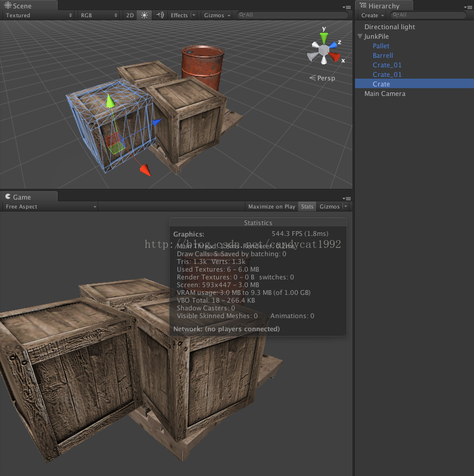Open the RGB render mode dropdown
The height and width of the screenshot is (476, 474).
(x=99, y=15)
